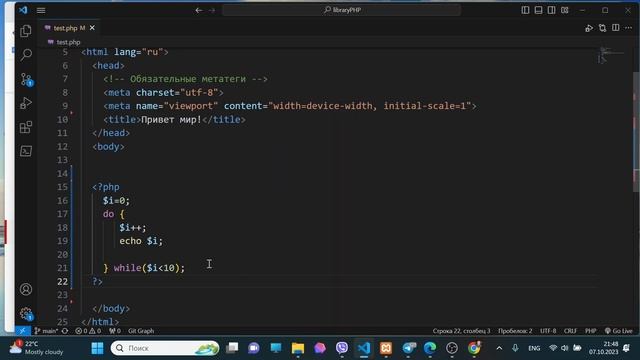The height and width of the screenshot is (360, 640).
Task: Open XAMPP from the taskbar
Action: 386,348
